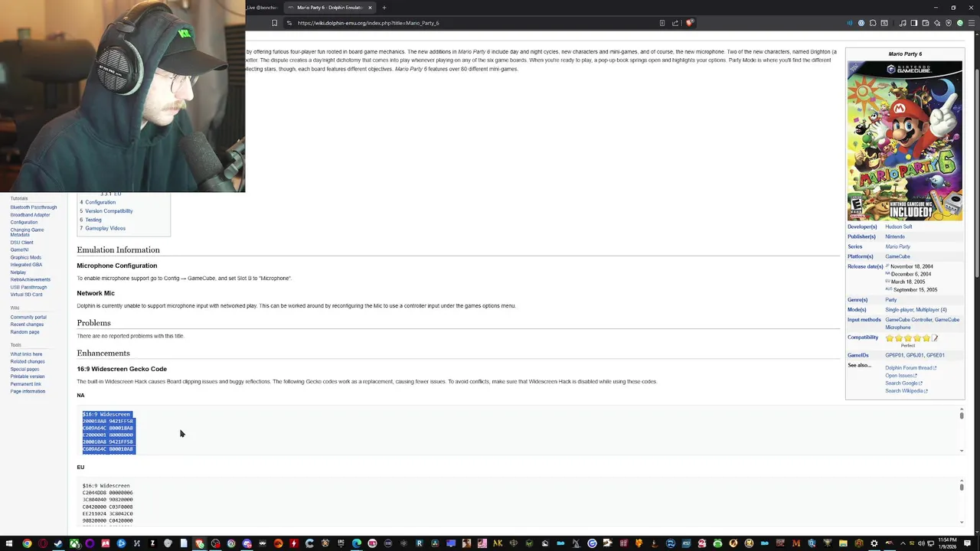Launch Chrome from the taskbar

pos(27,543)
